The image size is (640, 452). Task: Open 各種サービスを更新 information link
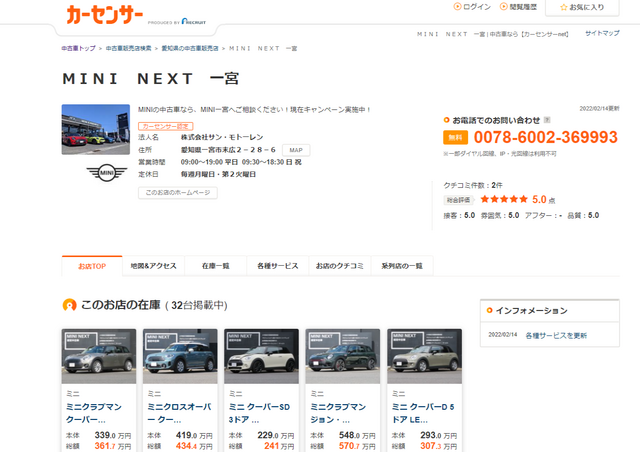pyautogui.click(x=556, y=336)
